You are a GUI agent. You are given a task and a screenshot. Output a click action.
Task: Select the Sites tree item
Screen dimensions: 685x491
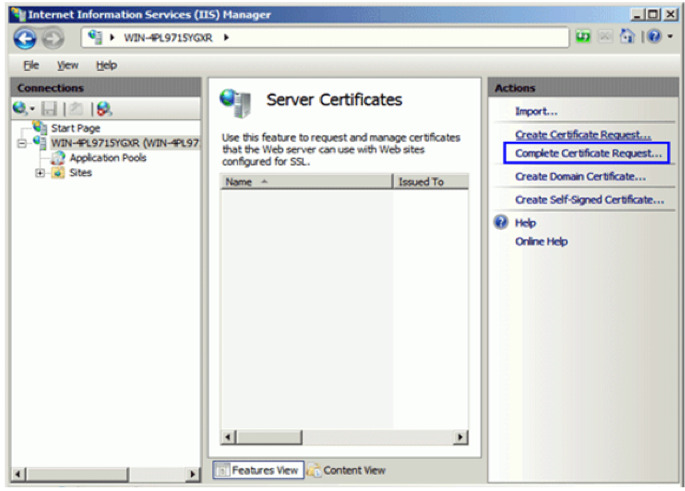(x=80, y=173)
